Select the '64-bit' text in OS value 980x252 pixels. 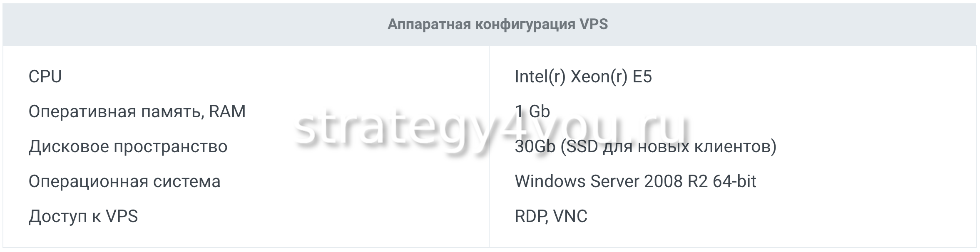(734, 181)
